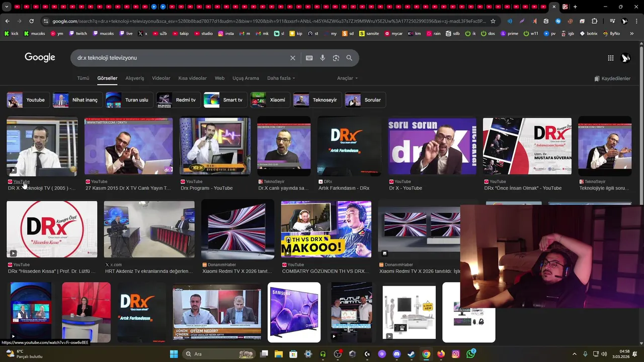The width and height of the screenshot is (644, 362).
Task: Reload the page
Action: point(31,21)
